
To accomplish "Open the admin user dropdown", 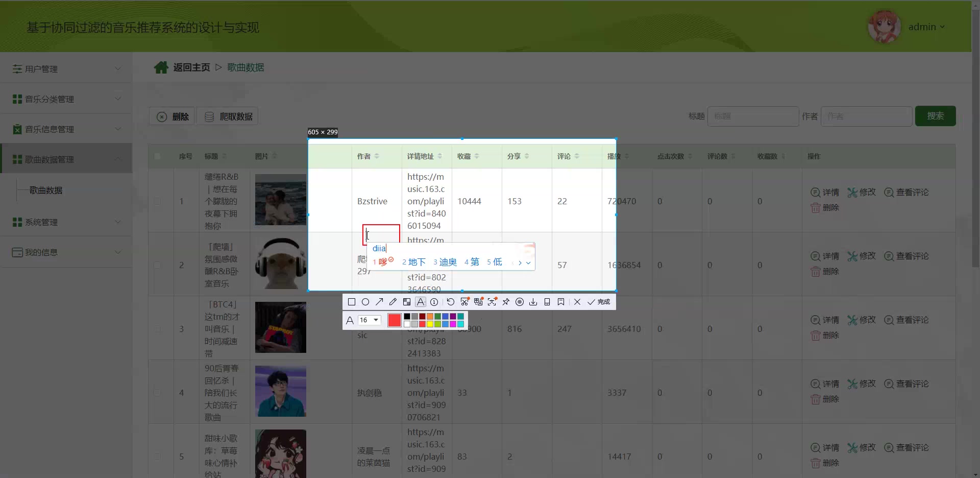I will click(x=926, y=27).
